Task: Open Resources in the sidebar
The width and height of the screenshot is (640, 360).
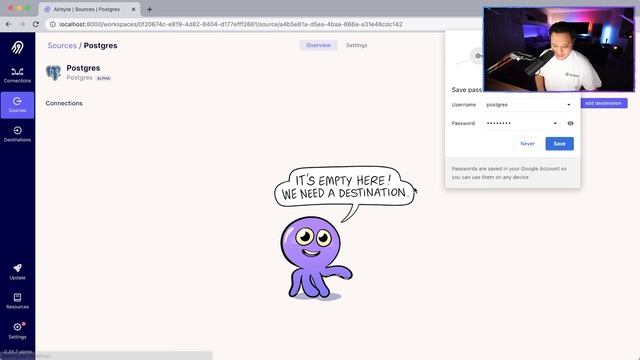Action: 17,301
